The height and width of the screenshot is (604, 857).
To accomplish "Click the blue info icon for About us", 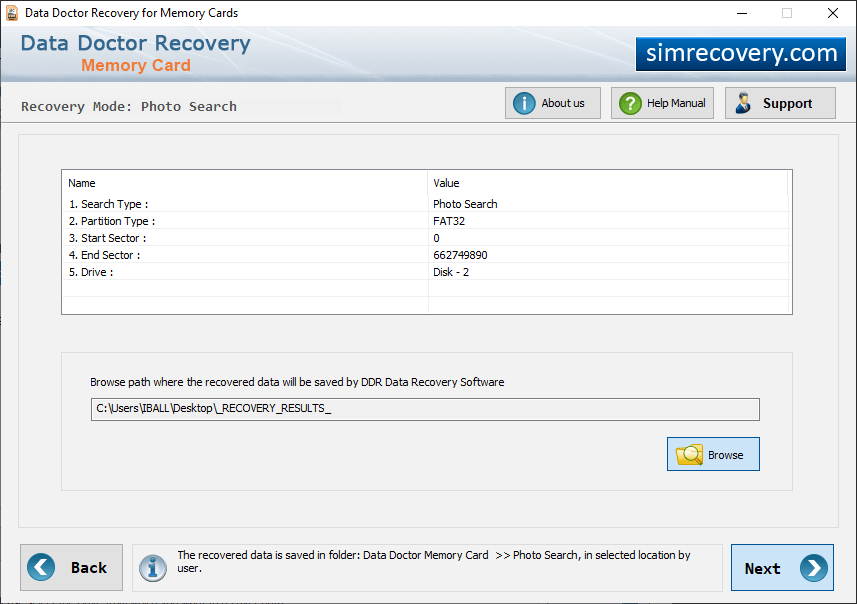I will 524,103.
